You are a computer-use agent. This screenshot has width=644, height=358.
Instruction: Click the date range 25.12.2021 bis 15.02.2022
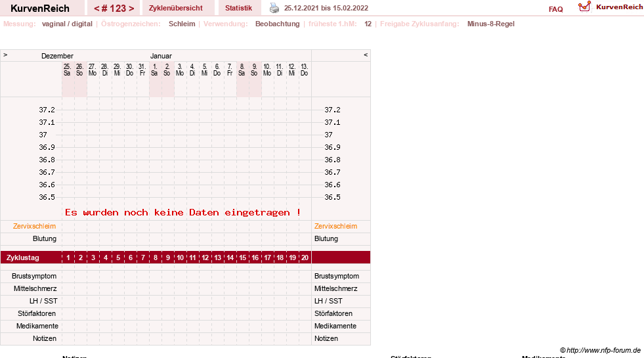click(x=326, y=8)
